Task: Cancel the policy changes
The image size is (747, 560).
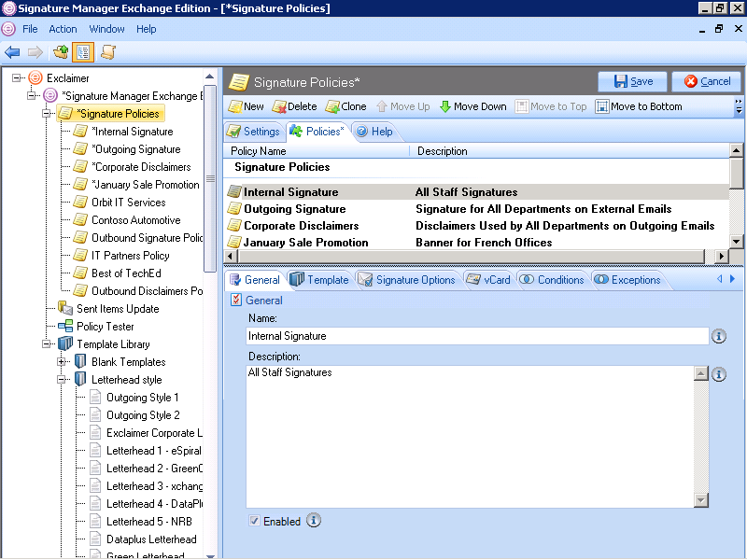Action: pyautogui.click(x=707, y=81)
